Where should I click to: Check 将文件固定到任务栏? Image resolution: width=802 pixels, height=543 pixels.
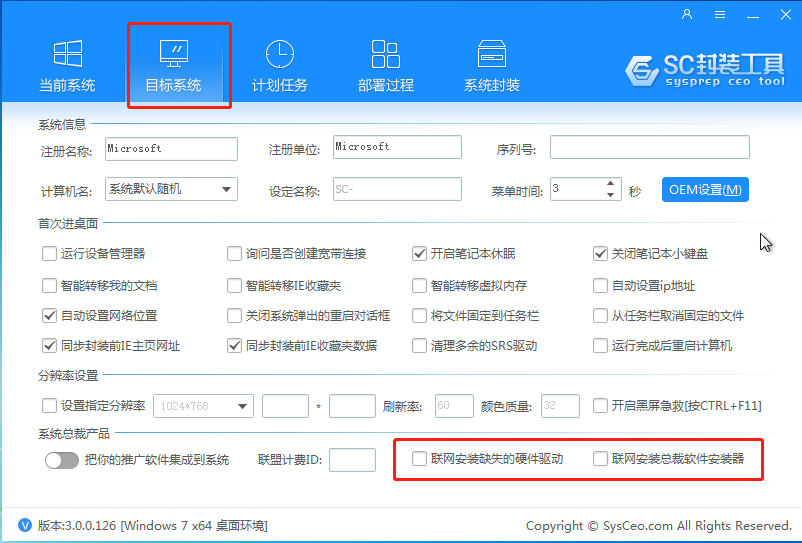point(419,315)
